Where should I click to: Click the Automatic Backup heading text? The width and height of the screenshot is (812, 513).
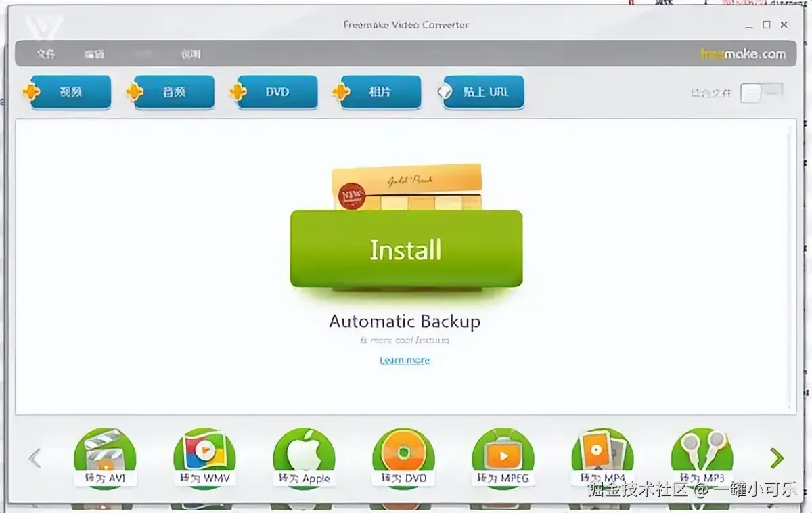405,321
